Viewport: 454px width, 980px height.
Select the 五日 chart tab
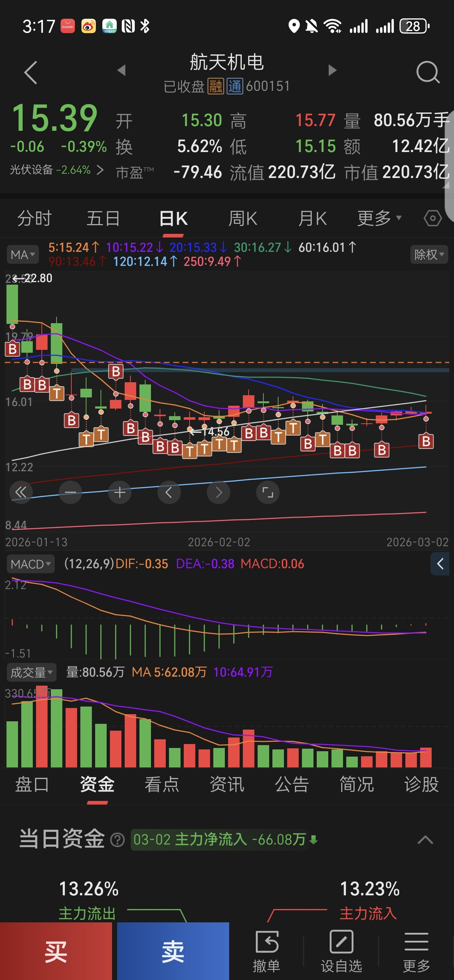click(x=103, y=218)
